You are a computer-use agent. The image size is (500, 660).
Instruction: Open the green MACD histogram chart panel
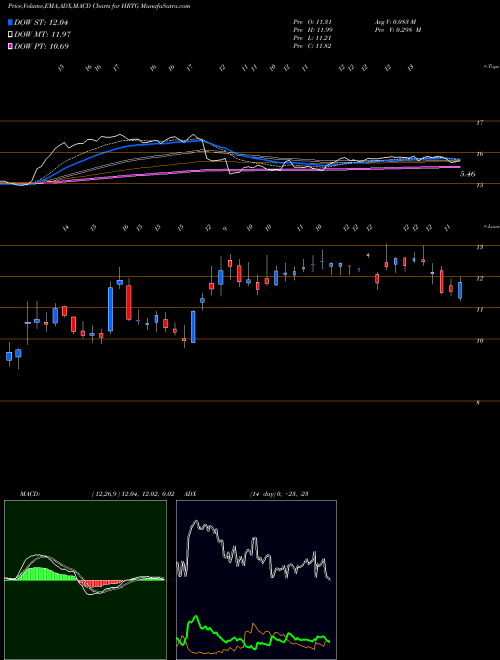click(x=85, y=580)
